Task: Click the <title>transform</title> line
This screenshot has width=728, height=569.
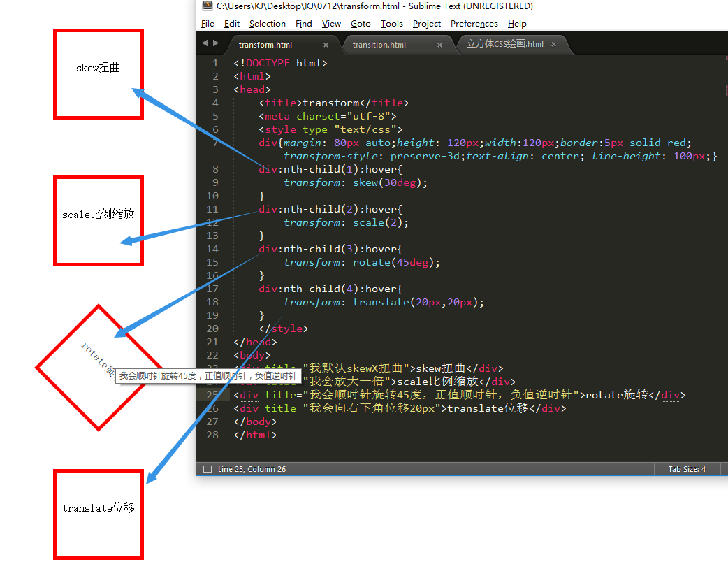Action: point(334,103)
